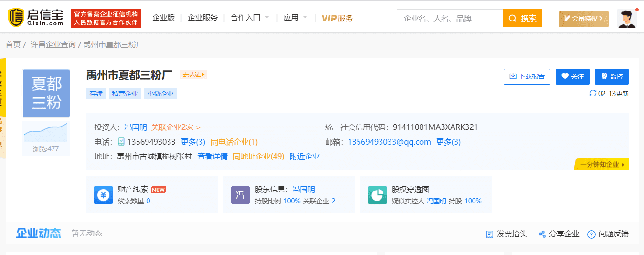This screenshot has height=255, width=644.
Task: Click the 分享企业 share icon
Action: [542, 234]
